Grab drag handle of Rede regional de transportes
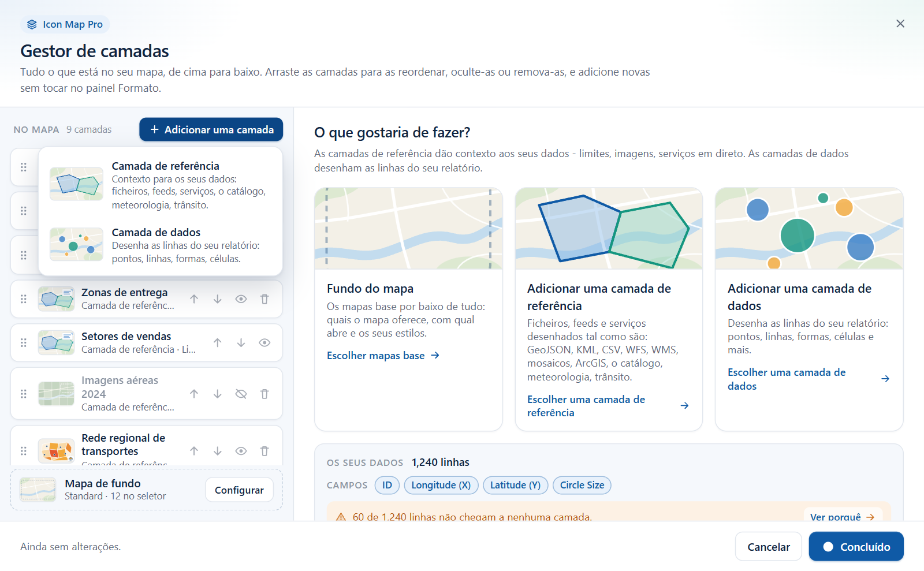924x571 pixels. [x=24, y=451]
